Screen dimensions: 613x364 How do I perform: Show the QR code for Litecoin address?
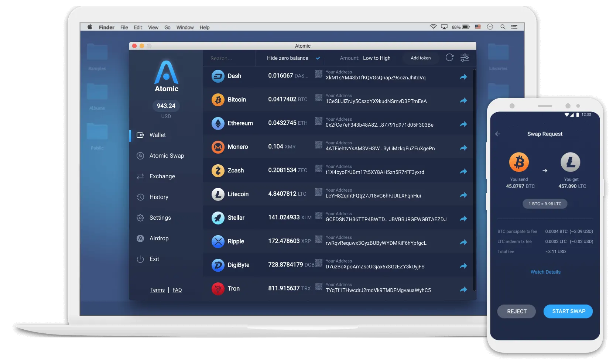tap(318, 192)
